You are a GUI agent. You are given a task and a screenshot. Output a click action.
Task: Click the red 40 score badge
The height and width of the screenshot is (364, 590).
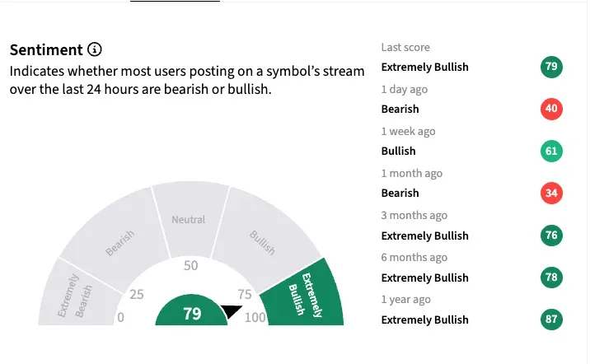(551, 109)
